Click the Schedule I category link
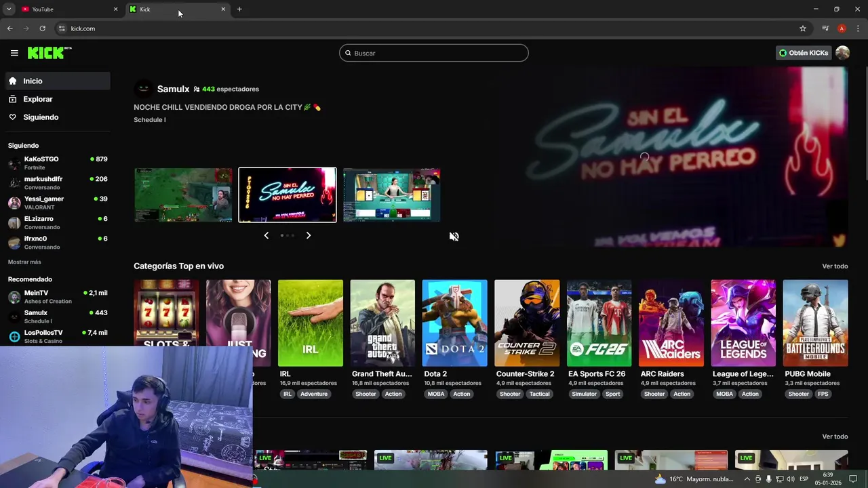Viewport: 868px width, 488px height. tap(150, 120)
